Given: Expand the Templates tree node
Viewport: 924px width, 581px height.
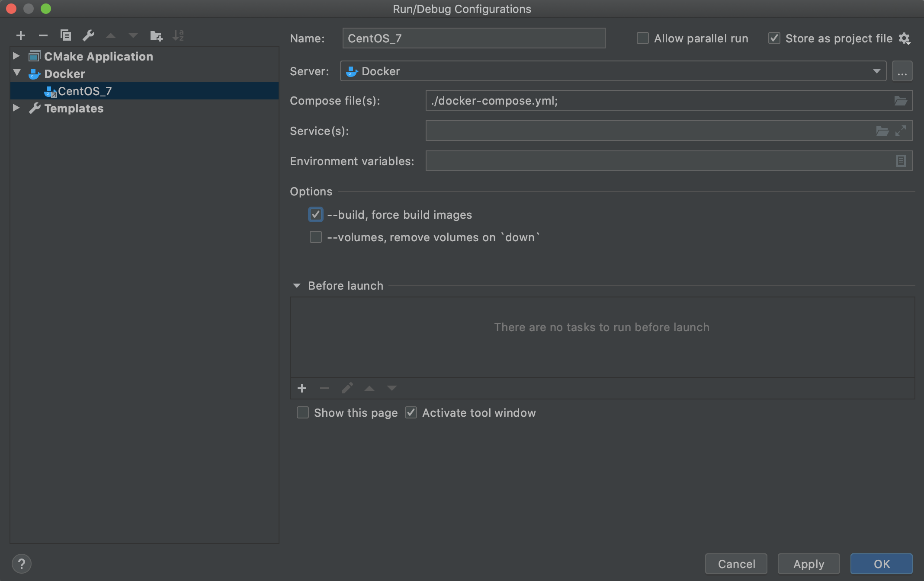Looking at the screenshot, I should pos(16,108).
